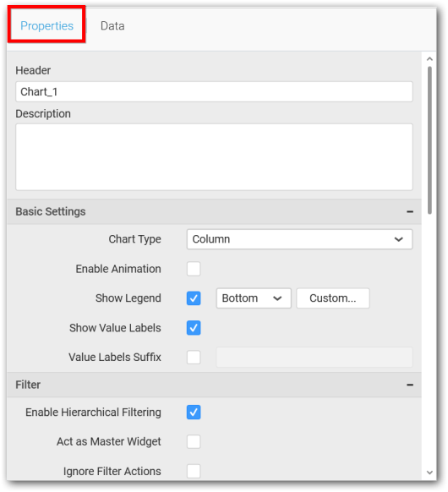The width and height of the screenshot is (448, 492).
Task: Disable Enable Hierarchical Filtering checkbox
Action: 194,413
